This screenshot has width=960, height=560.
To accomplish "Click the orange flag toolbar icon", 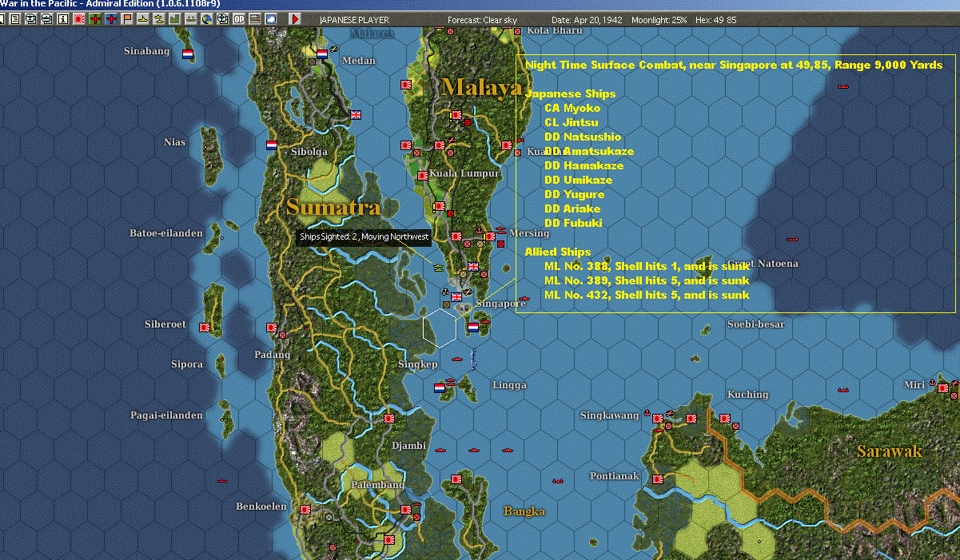I will [127, 18].
